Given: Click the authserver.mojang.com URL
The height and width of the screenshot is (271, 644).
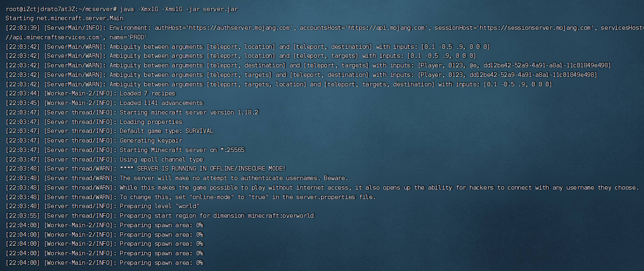Looking at the screenshot, I should tap(239, 28).
